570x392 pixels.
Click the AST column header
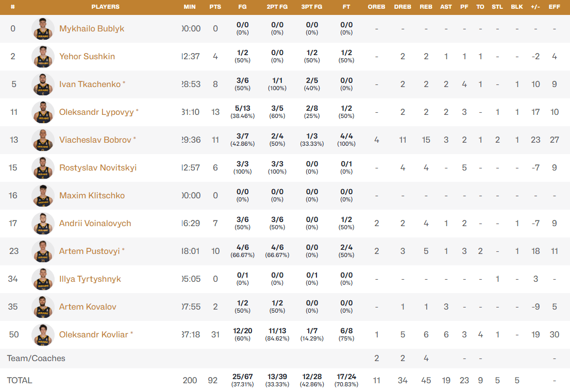coord(446,7)
